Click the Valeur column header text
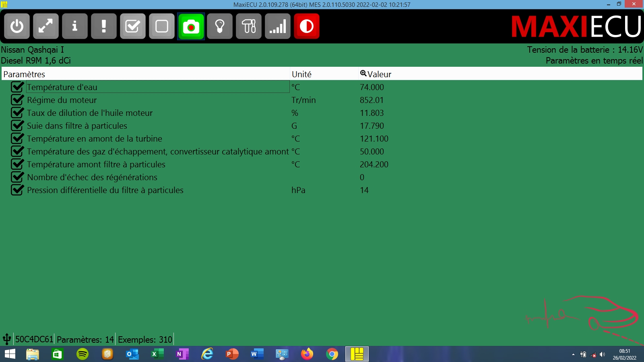The width and height of the screenshot is (644, 362). point(379,74)
